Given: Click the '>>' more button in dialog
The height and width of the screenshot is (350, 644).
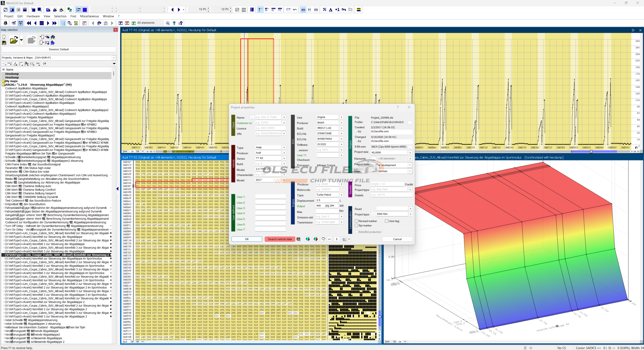Looking at the screenshot, I should (x=329, y=239).
